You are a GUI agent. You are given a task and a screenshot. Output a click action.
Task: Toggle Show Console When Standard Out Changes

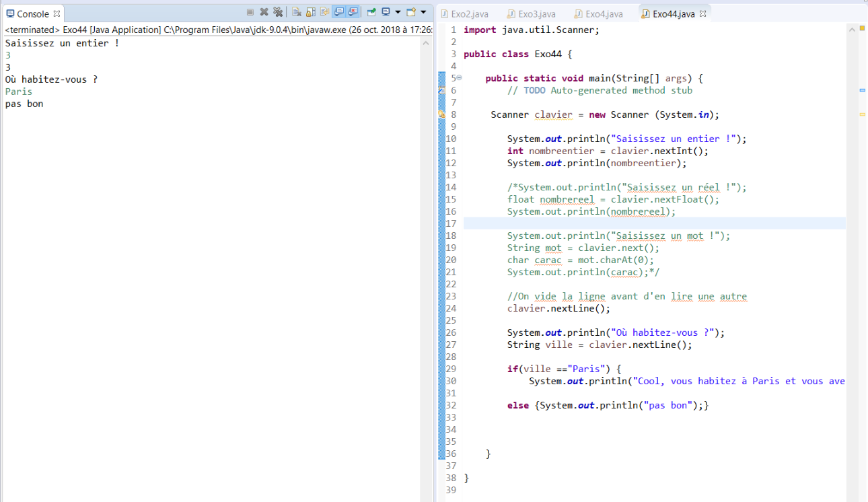(338, 12)
